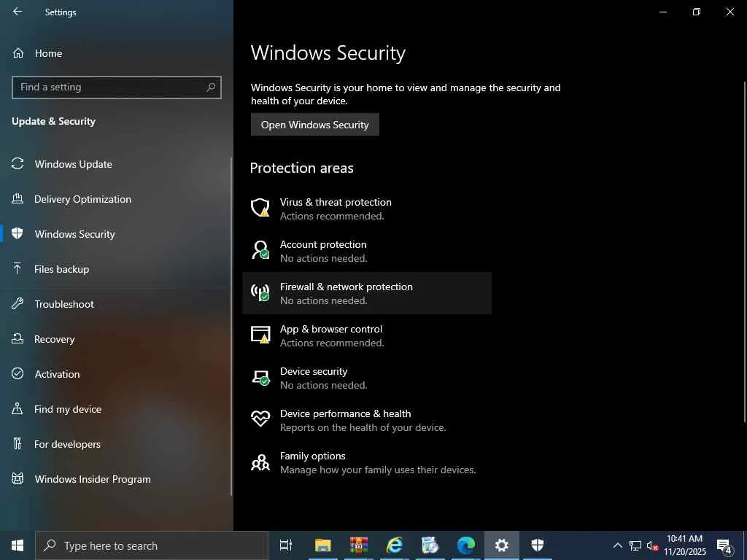Show hidden system tray icons

617,545
